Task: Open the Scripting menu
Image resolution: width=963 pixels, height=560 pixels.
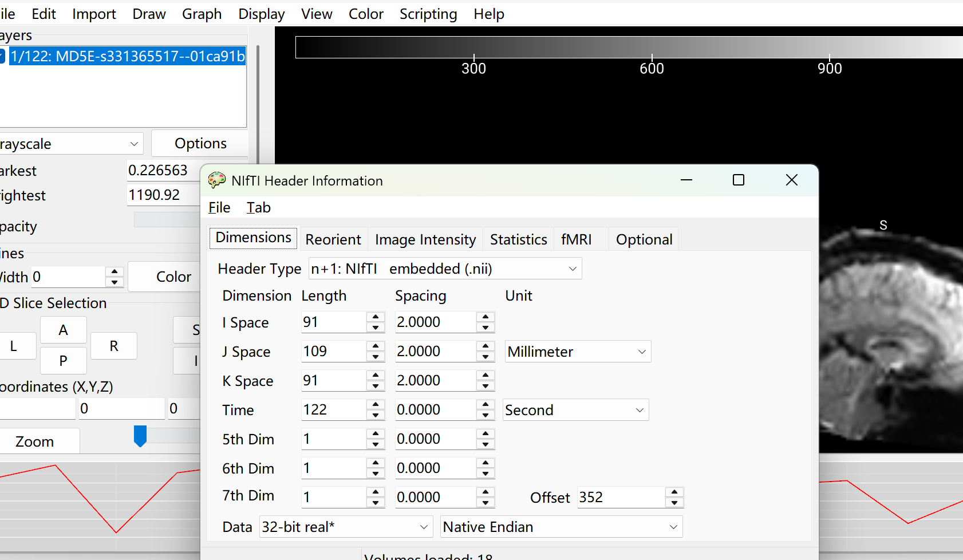Action: (x=428, y=14)
